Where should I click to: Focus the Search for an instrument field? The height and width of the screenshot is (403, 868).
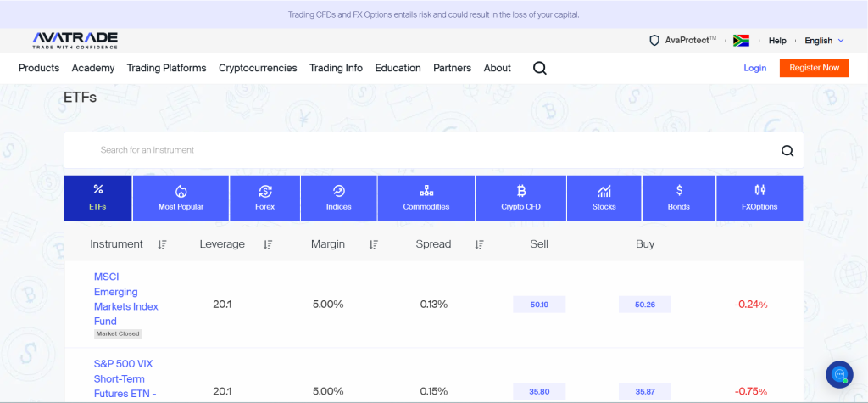tap(433, 150)
